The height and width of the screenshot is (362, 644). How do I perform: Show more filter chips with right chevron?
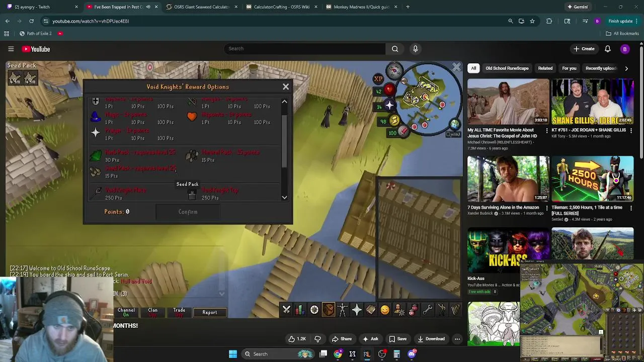(626, 68)
